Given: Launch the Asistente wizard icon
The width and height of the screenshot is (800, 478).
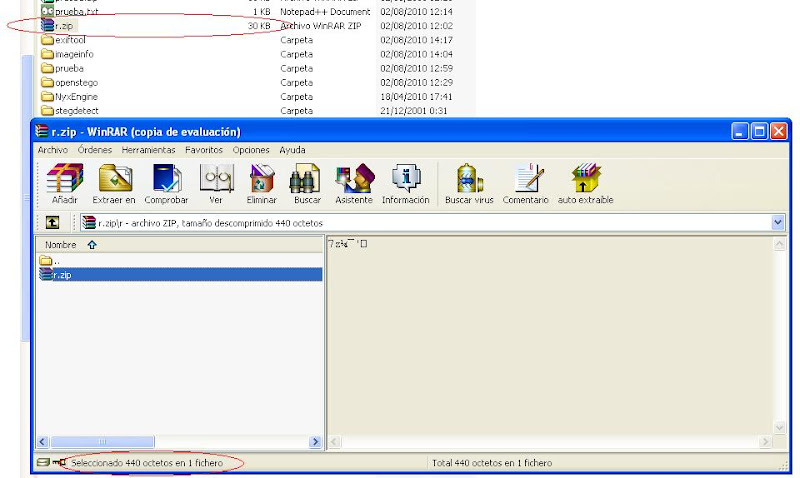Looking at the screenshot, I should 355,178.
